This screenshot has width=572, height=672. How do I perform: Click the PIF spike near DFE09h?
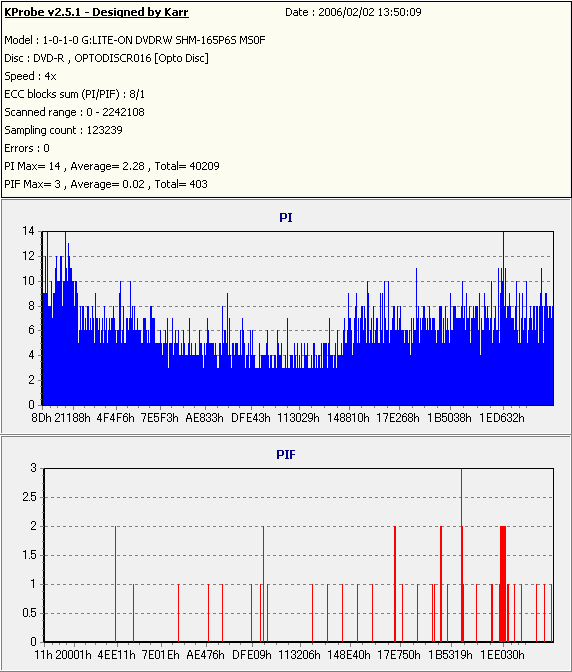(263, 584)
